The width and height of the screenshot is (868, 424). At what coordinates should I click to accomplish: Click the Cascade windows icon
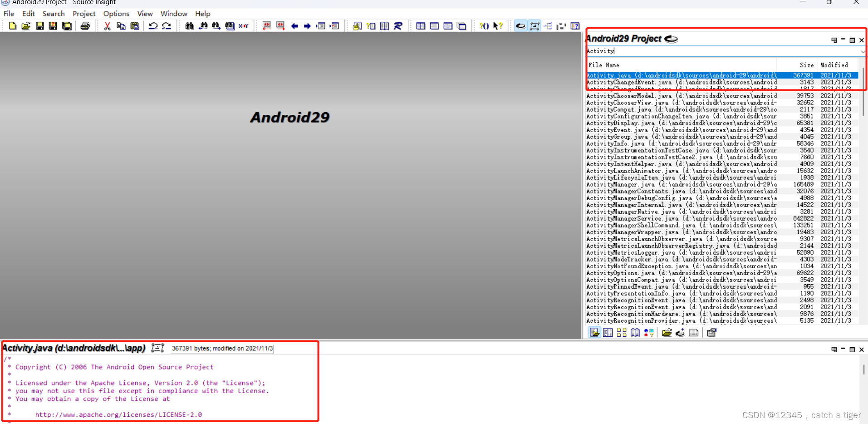coord(461,26)
